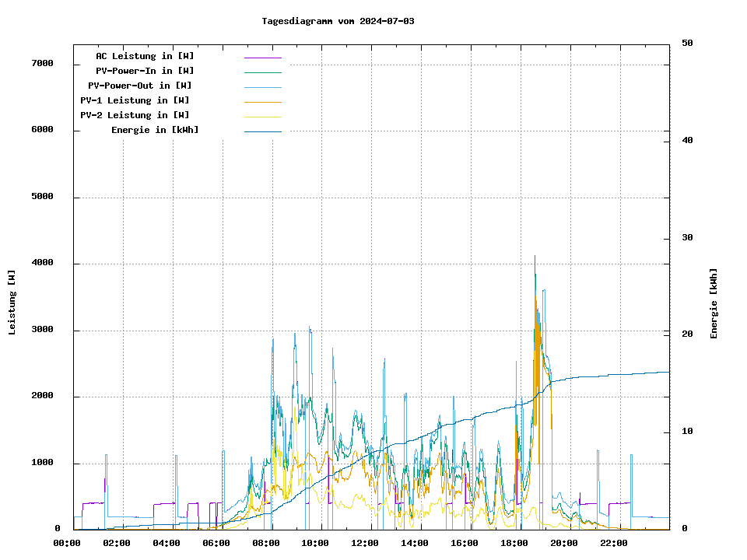Click the 00:00 time axis tick label
Viewport: 747px width, 560px height.
pos(67,543)
